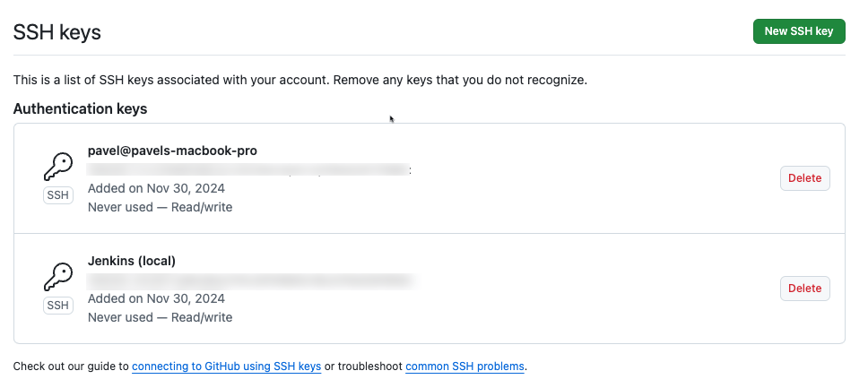The image size is (868, 388).
Task: Open the common SSH problems link
Action: [x=464, y=366]
